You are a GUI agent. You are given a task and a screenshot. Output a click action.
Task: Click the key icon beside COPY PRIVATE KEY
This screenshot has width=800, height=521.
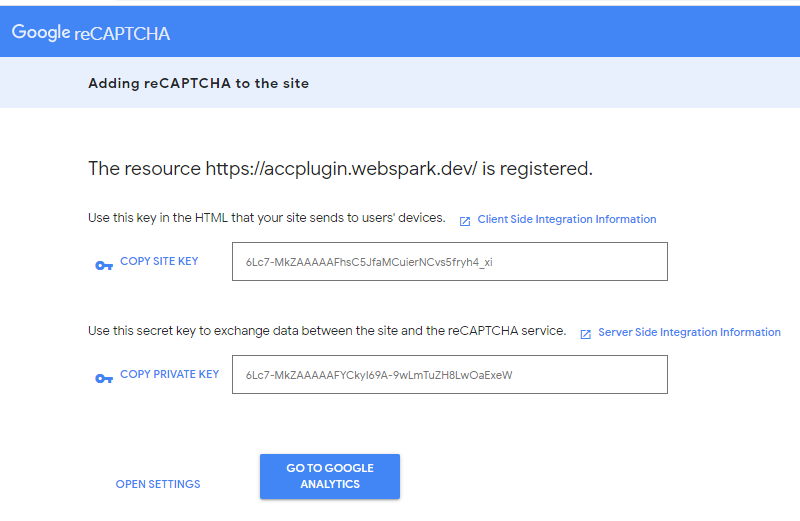pyautogui.click(x=104, y=378)
